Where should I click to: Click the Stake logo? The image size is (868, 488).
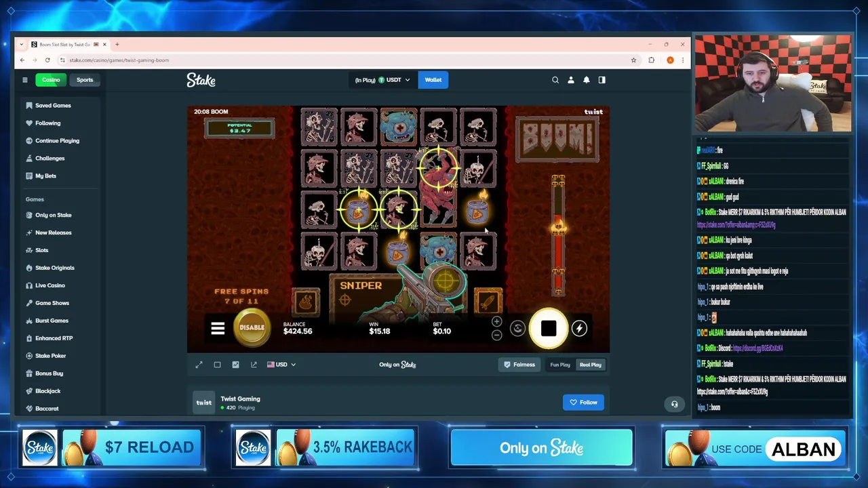pos(201,80)
